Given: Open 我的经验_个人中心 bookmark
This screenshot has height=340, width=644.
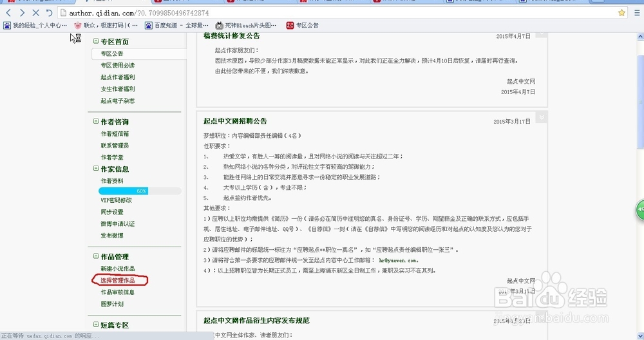Looking at the screenshot, I should (x=35, y=26).
